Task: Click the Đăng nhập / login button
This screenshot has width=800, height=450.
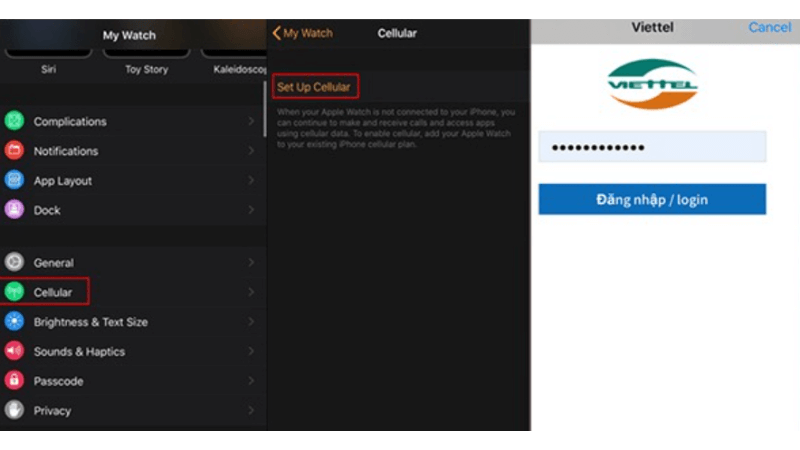Action: (652, 199)
